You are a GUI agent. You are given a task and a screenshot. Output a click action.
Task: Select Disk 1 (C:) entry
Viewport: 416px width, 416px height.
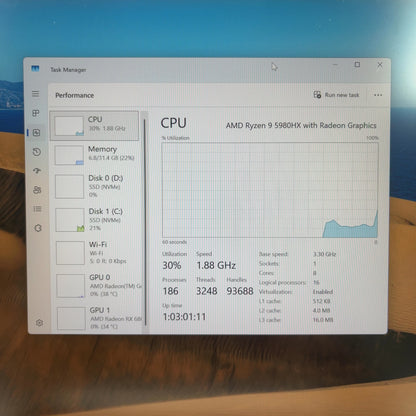(97, 219)
